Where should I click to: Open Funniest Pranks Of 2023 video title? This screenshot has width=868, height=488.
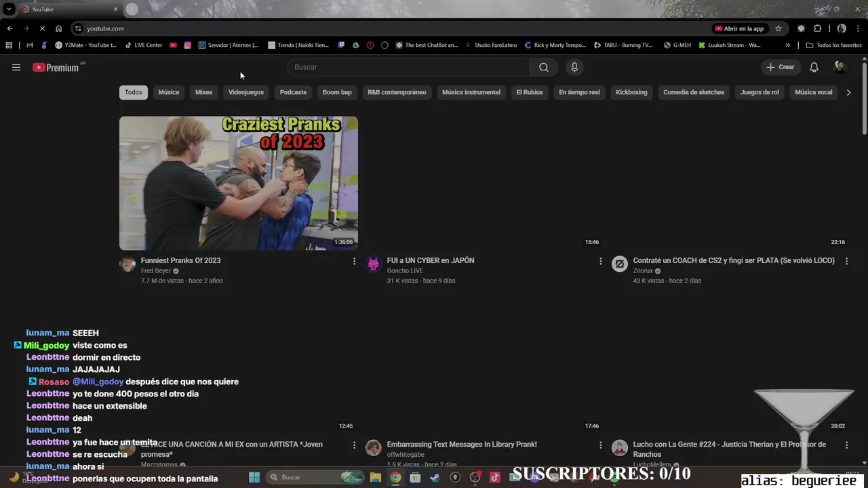(180, 260)
